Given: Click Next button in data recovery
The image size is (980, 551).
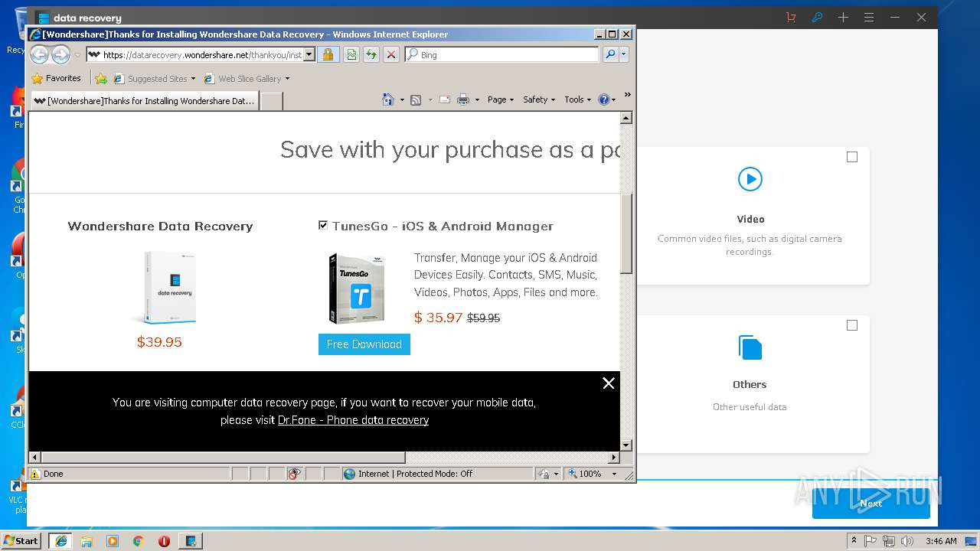Looking at the screenshot, I should (x=871, y=503).
